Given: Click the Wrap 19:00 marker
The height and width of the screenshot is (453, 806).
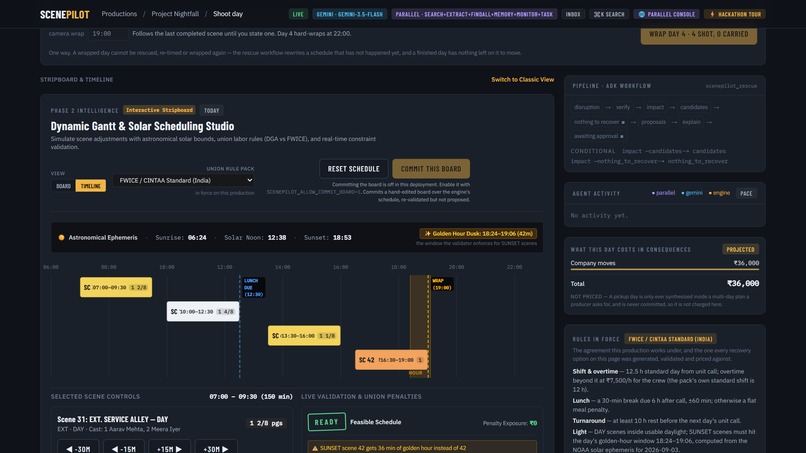Looking at the screenshot, I should (442, 284).
